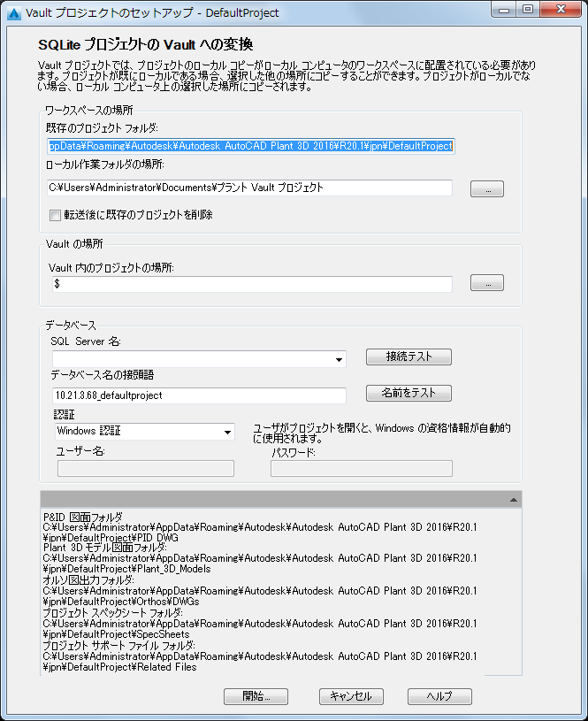This screenshot has height=721, width=588.
Task: Click the プロジェクト スペックシート フォルダ label
Action: click(x=112, y=613)
